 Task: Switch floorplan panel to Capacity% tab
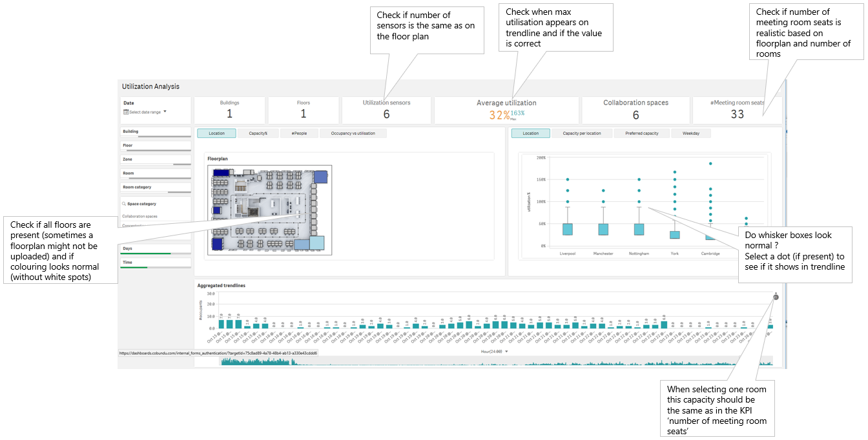257,134
